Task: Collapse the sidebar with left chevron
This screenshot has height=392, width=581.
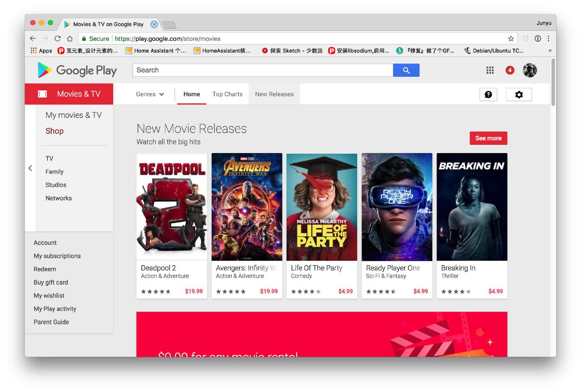Action: coord(30,168)
